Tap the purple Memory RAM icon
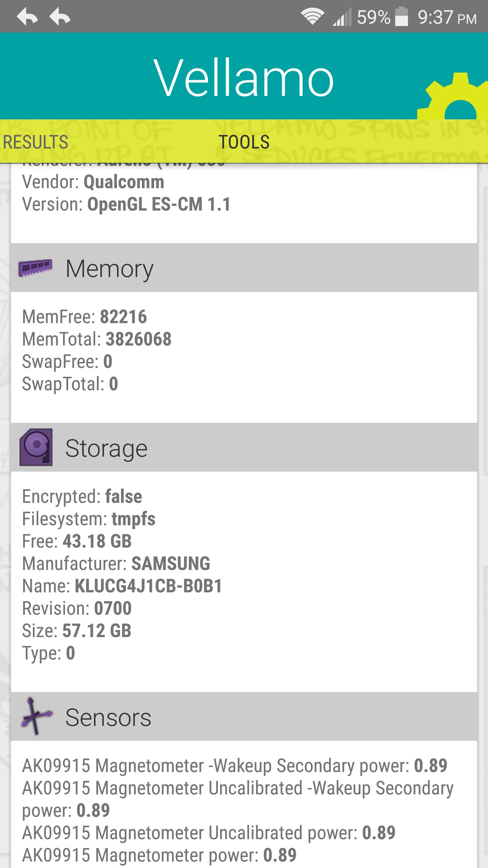This screenshot has width=488, height=868. (36, 268)
